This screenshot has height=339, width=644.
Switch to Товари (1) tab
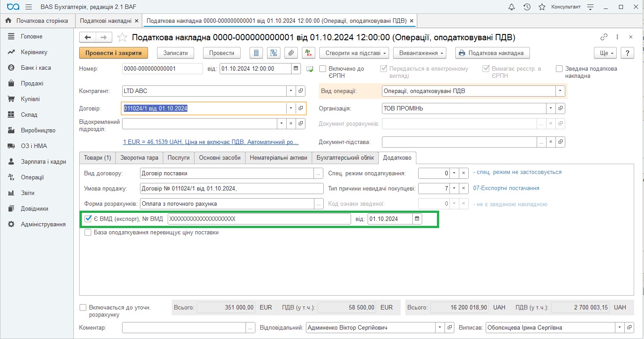click(x=97, y=157)
